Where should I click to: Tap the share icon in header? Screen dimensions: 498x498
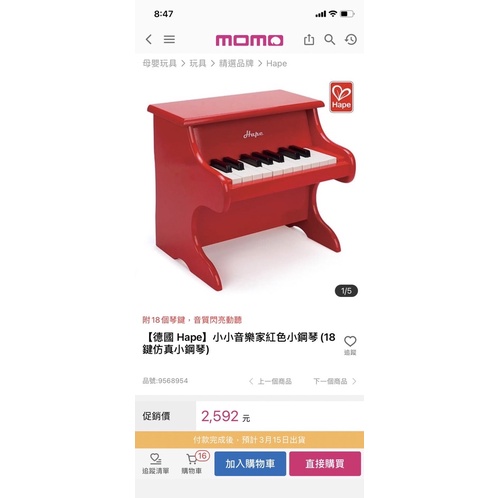point(309,39)
